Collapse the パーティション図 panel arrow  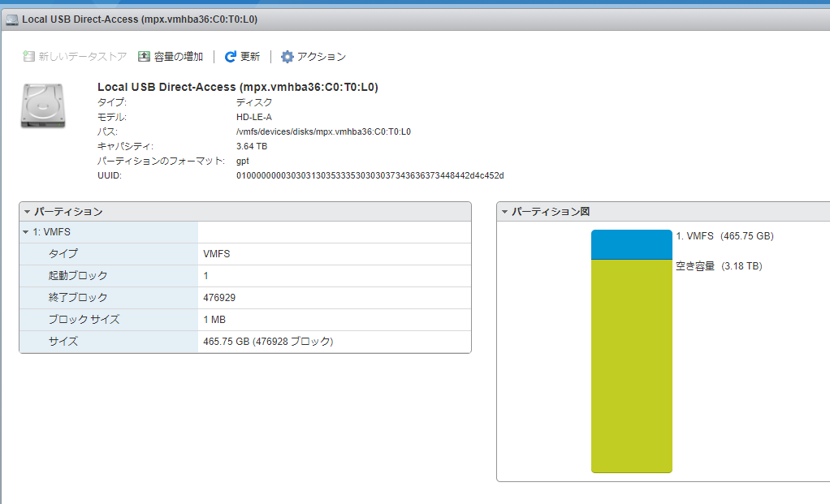pyautogui.click(x=504, y=212)
